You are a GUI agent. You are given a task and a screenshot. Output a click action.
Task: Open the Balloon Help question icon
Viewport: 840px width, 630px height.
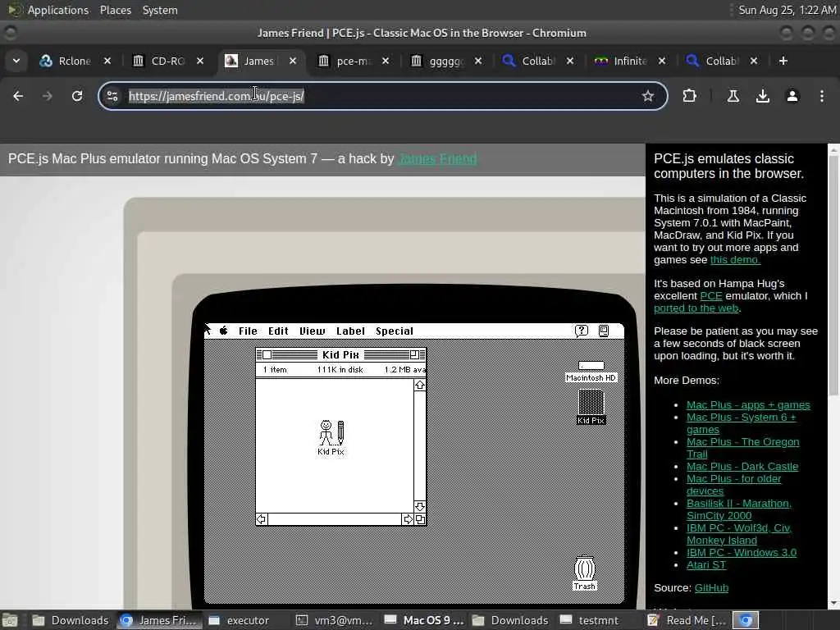[x=582, y=331]
